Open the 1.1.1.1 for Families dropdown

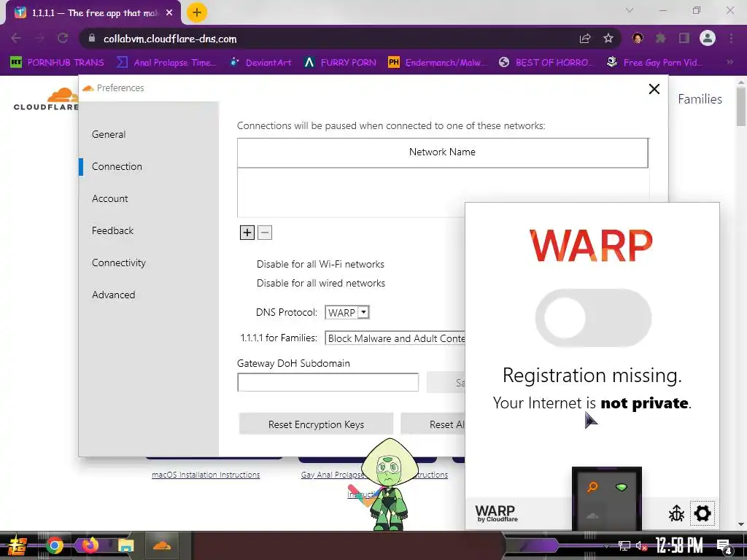(395, 338)
